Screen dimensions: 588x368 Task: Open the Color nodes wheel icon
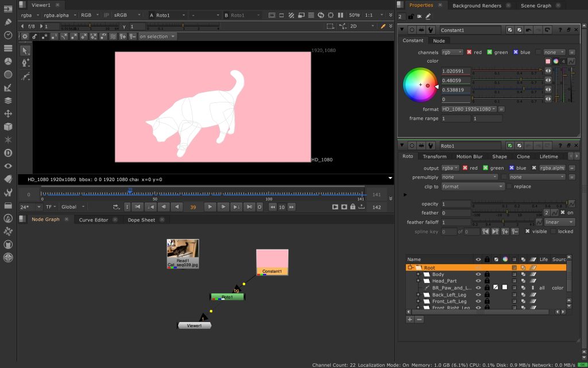click(8, 61)
